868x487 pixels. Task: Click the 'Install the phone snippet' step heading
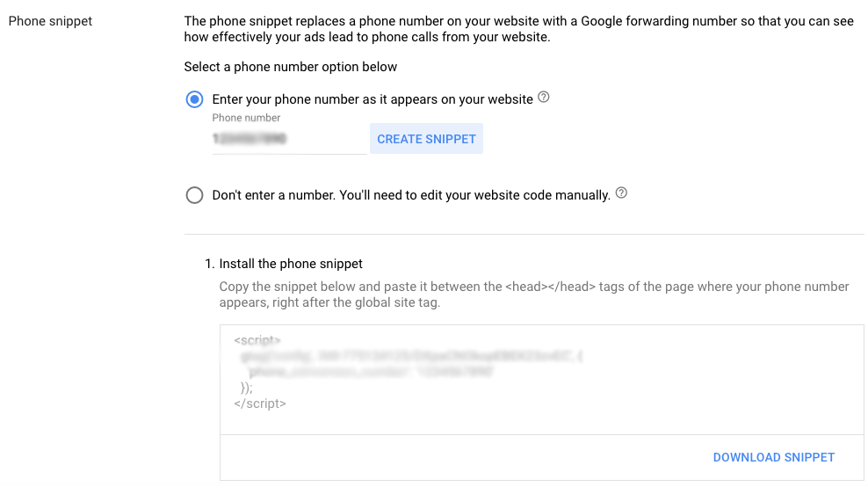pos(290,264)
